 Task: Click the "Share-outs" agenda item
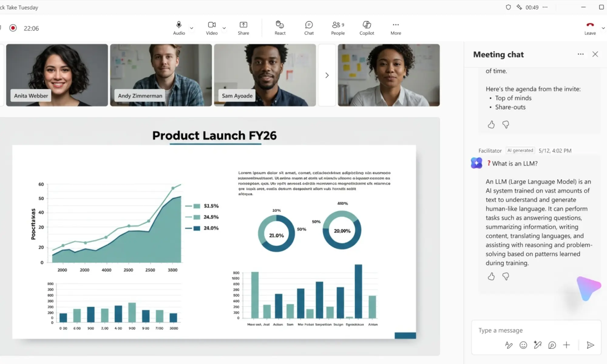click(x=510, y=107)
